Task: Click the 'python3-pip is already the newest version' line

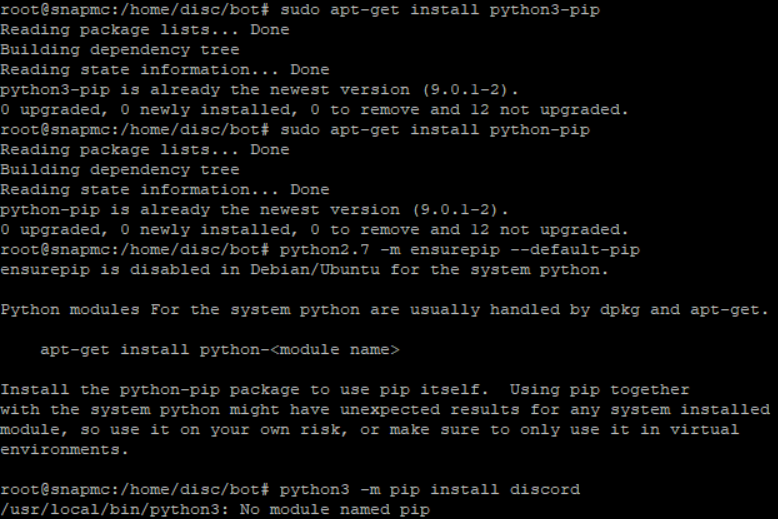Action: [259, 90]
